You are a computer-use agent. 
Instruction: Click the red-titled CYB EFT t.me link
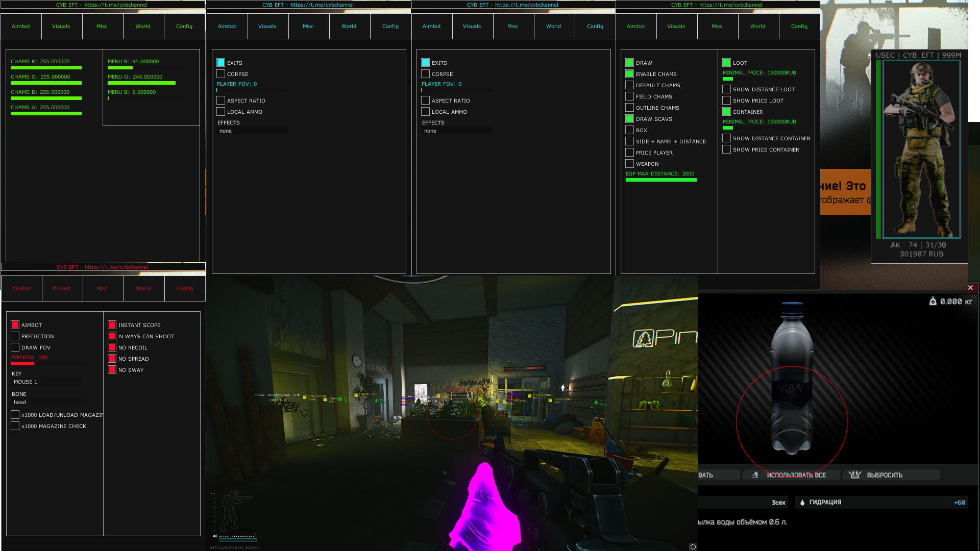[x=103, y=267]
